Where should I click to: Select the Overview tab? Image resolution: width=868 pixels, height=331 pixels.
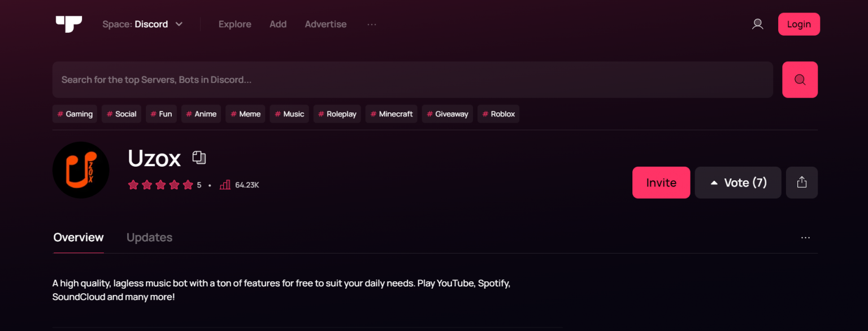click(79, 238)
